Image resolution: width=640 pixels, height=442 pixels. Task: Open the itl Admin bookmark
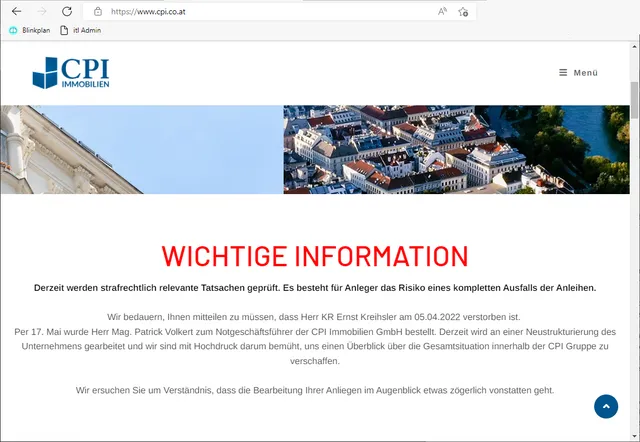coord(80,30)
